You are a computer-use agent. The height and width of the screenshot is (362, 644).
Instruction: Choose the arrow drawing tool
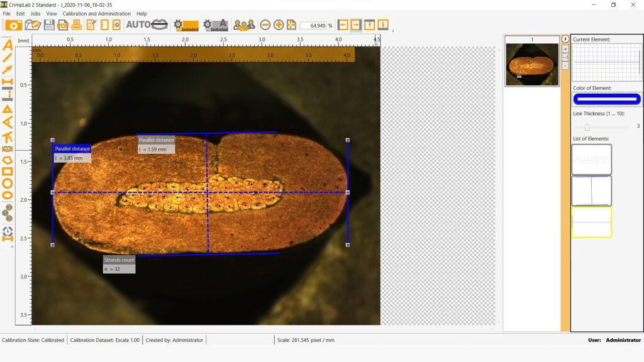[8, 69]
